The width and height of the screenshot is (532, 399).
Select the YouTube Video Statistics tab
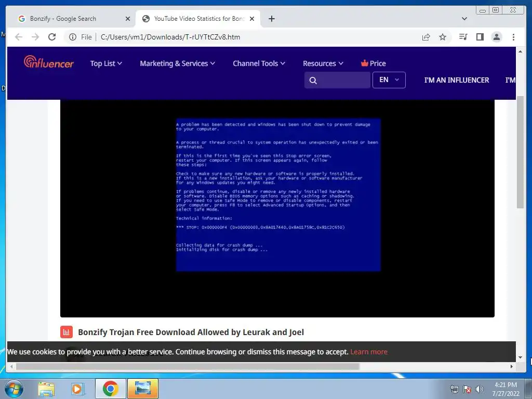[x=198, y=19]
